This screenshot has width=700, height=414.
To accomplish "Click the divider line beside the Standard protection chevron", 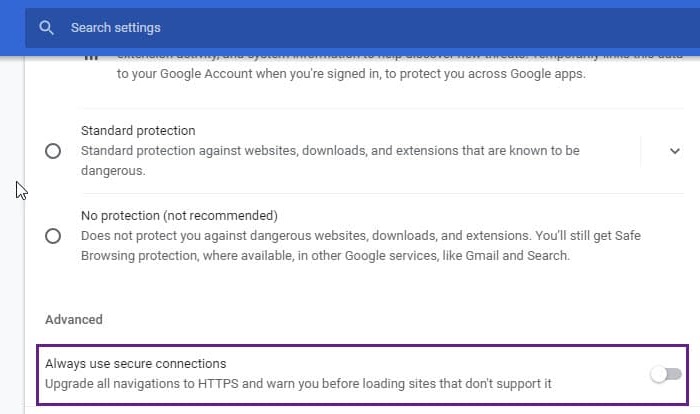I will coord(641,151).
